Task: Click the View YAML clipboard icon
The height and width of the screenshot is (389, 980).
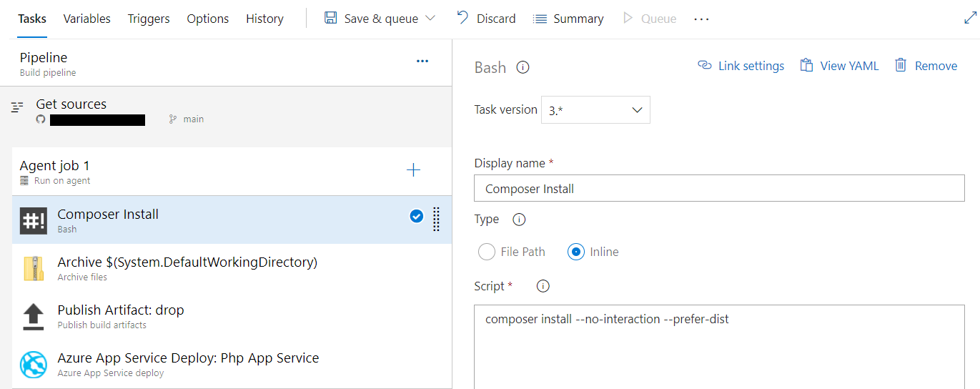Action: click(806, 65)
